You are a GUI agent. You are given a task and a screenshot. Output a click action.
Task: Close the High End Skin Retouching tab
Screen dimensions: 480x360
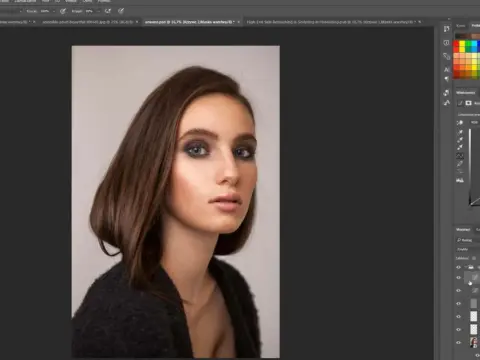coord(419,22)
